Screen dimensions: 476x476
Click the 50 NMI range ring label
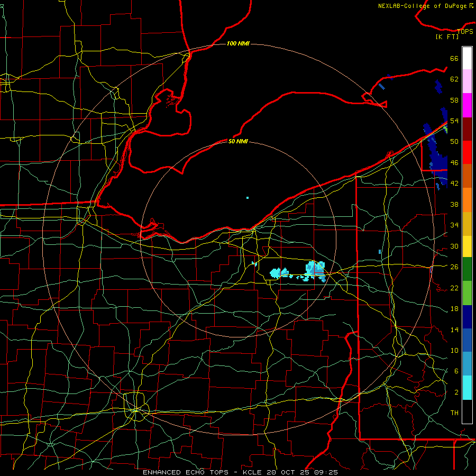click(237, 141)
